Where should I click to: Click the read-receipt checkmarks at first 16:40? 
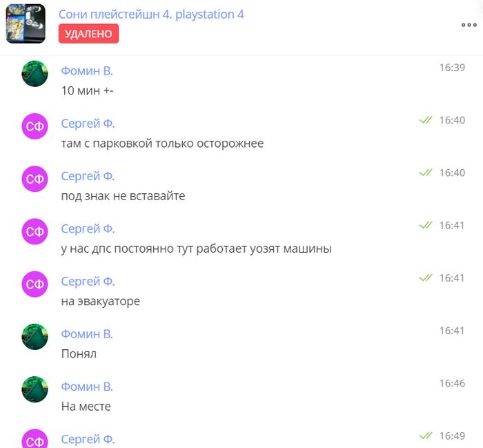[x=426, y=120]
